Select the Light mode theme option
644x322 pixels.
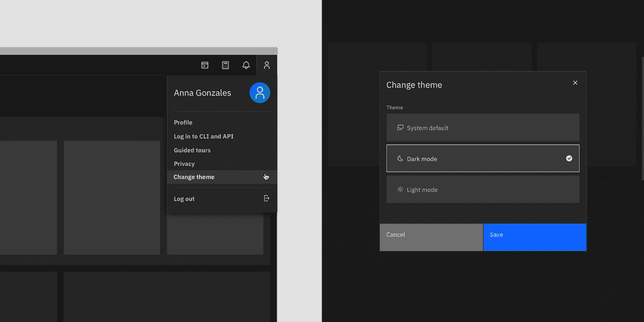pos(482,189)
